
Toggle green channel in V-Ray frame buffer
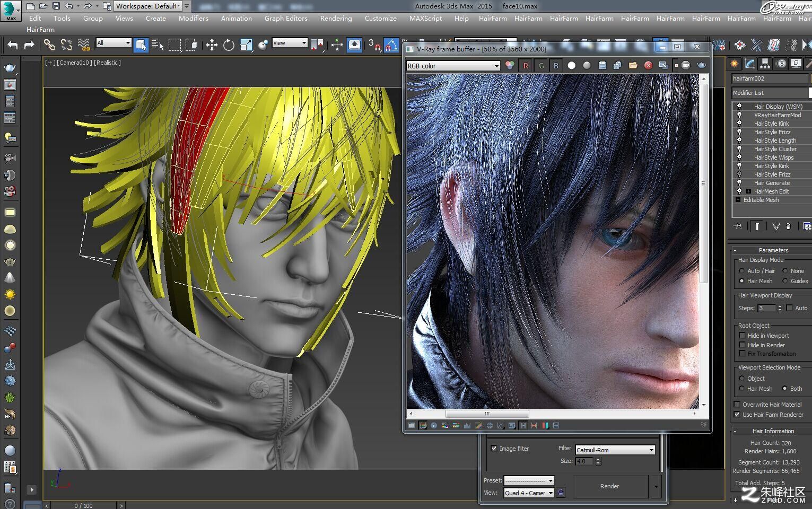pos(541,65)
